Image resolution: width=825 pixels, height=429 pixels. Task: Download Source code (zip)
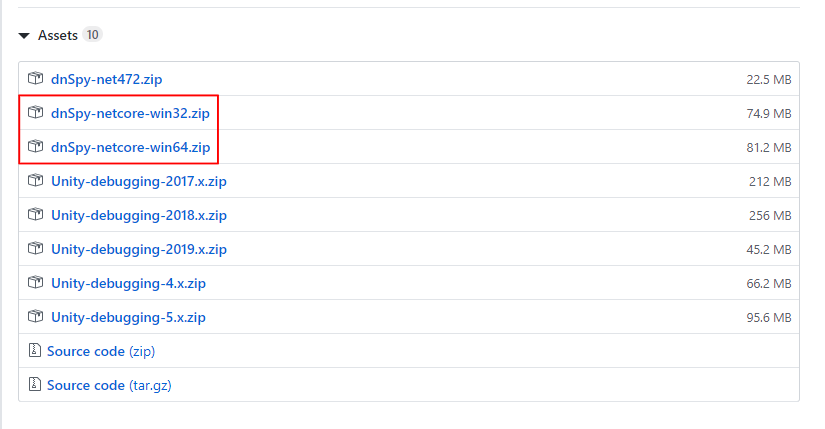(101, 351)
